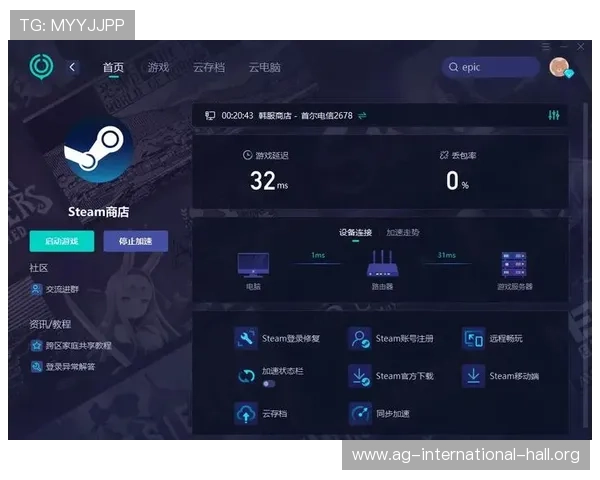Click the 电脑 computer device icon
The height and width of the screenshot is (480, 600).
tap(253, 265)
